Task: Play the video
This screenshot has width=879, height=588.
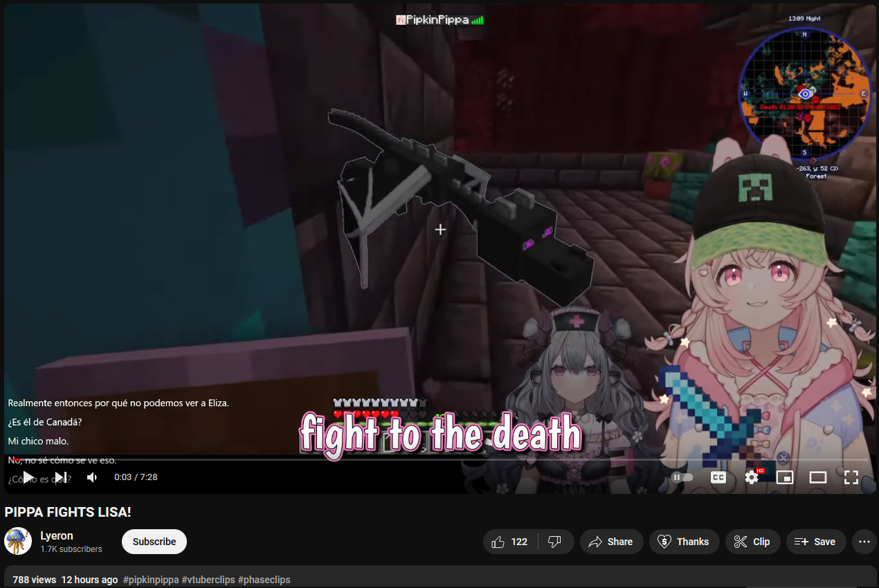Action: [x=28, y=477]
